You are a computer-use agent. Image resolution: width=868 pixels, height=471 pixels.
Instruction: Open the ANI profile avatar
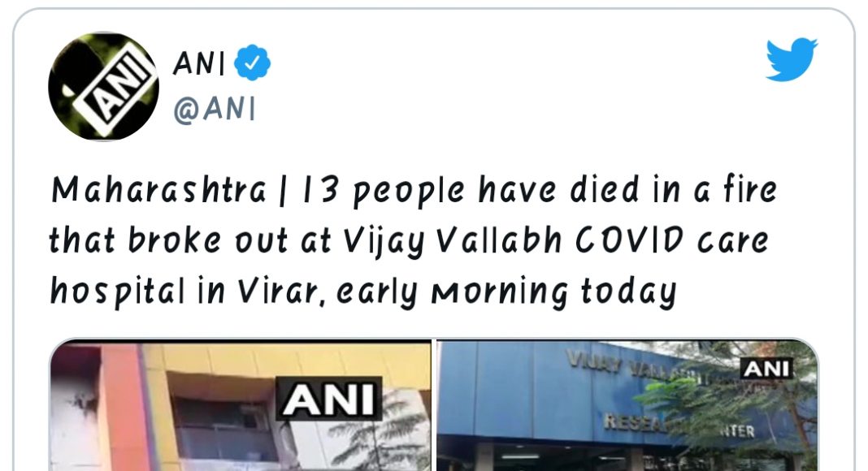103,86
